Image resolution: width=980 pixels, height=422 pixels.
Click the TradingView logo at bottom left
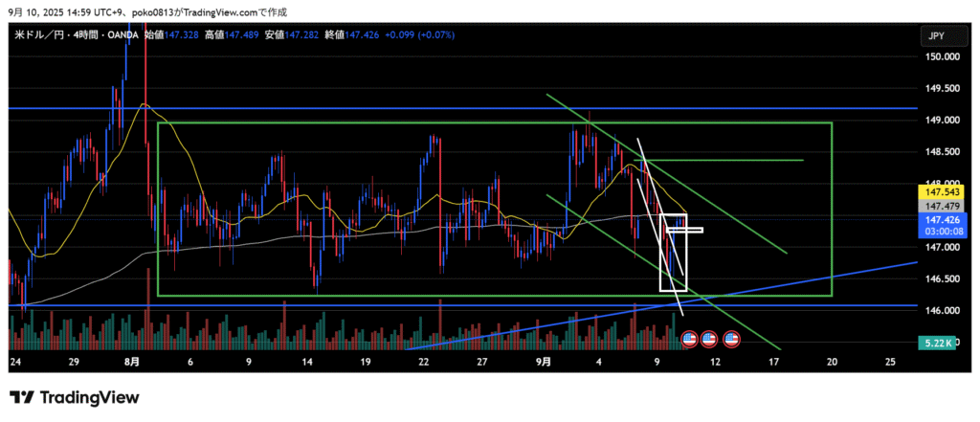coord(75,397)
